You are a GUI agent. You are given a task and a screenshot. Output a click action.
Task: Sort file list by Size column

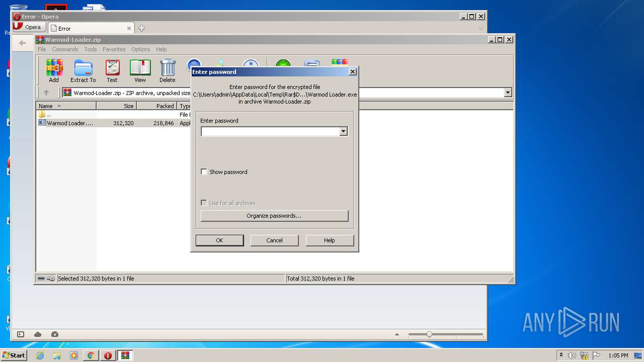[116, 106]
